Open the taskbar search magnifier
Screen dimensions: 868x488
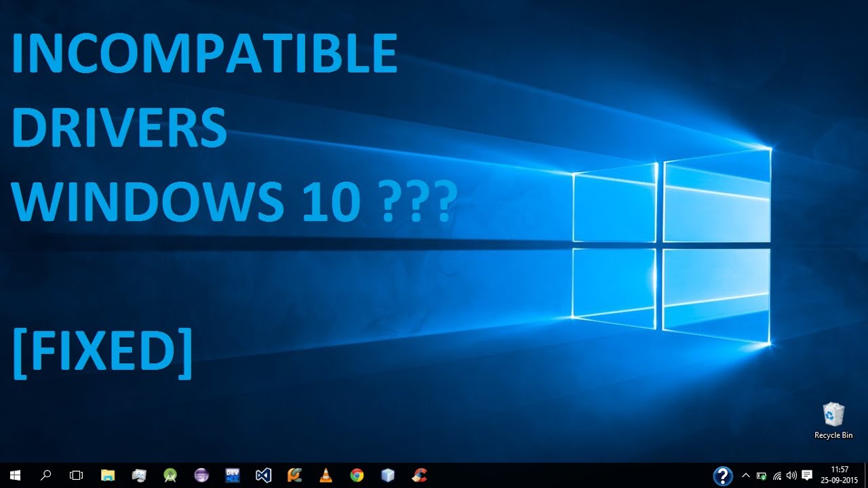pyautogui.click(x=45, y=475)
